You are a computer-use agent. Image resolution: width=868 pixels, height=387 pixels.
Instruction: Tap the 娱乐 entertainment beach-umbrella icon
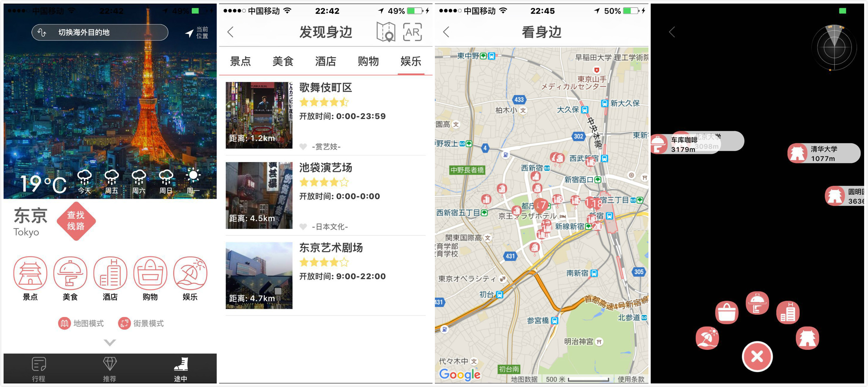click(x=190, y=273)
